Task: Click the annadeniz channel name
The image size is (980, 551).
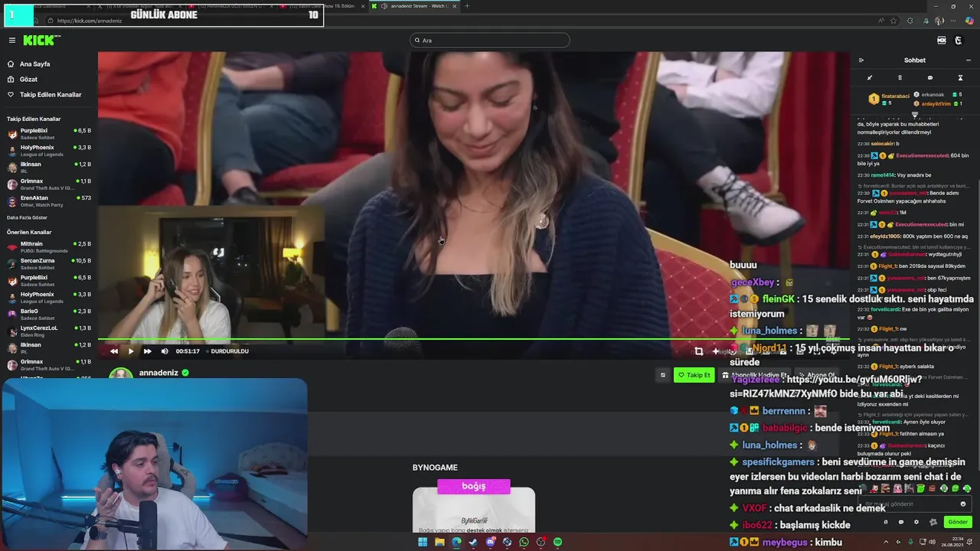Action: pyautogui.click(x=158, y=373)
